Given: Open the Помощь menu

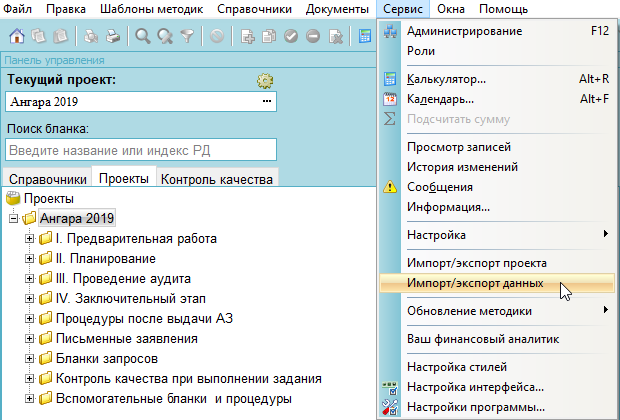Looking at the screenshot, I should tap(503, 9).
